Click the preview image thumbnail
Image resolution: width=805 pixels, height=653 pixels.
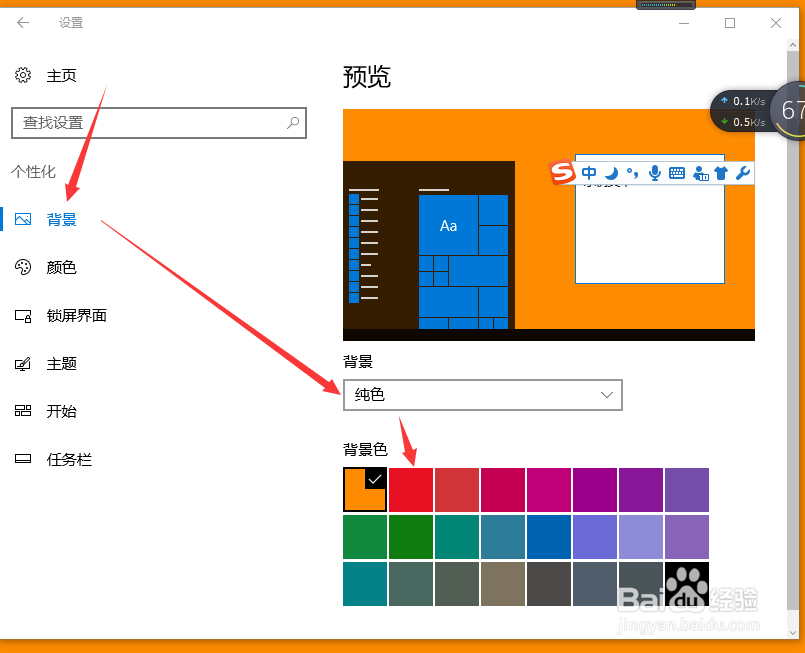point(549,225)
